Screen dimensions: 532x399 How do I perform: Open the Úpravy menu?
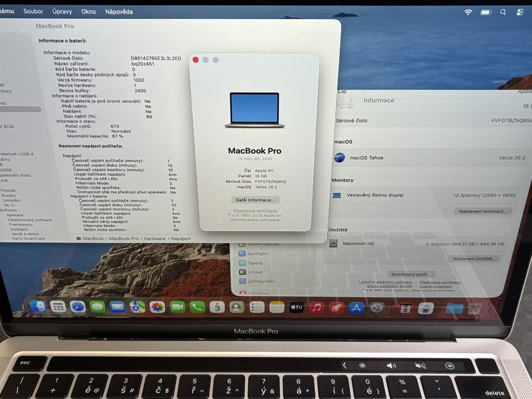62,11
